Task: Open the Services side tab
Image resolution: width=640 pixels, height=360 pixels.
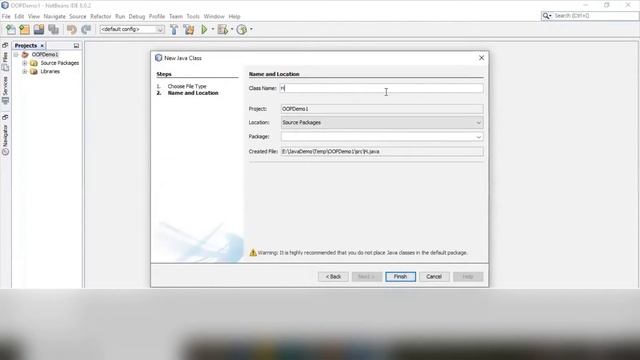Action: pos(5,91)
